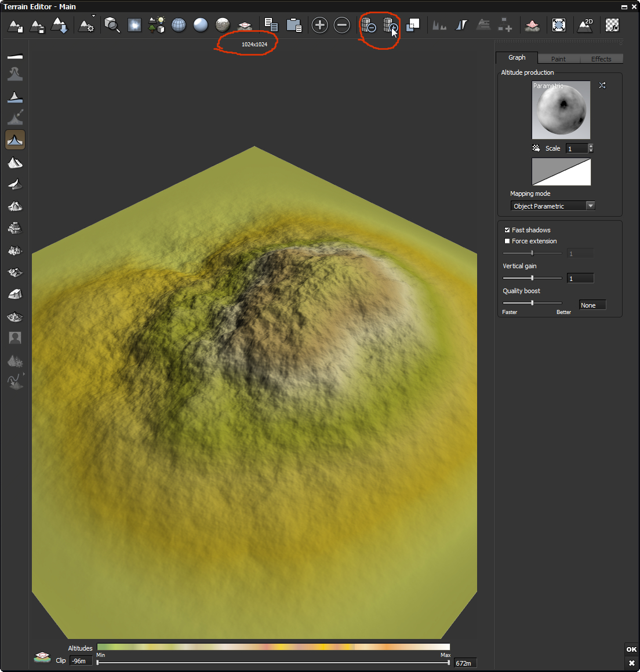Click the randomize shuffle icon beside function preview
The image size is (640, 672).
602,85
